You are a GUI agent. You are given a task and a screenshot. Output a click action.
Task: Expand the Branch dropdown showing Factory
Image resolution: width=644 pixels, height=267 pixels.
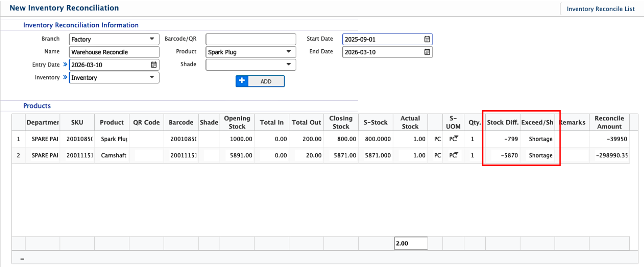(x=152, y=39)
